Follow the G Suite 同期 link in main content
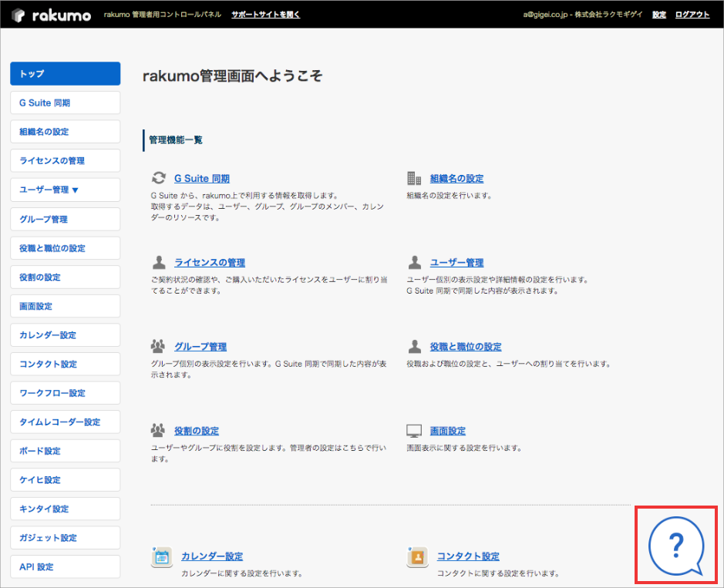This screenshot has height=588, width=724. pyautogui.click(x=202, y=179)
